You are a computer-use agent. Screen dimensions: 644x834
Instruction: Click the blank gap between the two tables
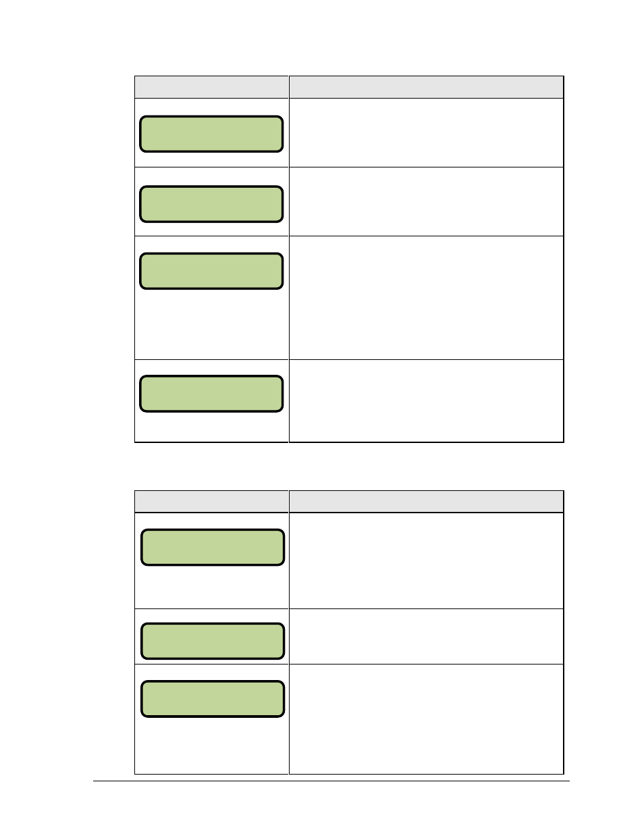(x=348, y=467)
